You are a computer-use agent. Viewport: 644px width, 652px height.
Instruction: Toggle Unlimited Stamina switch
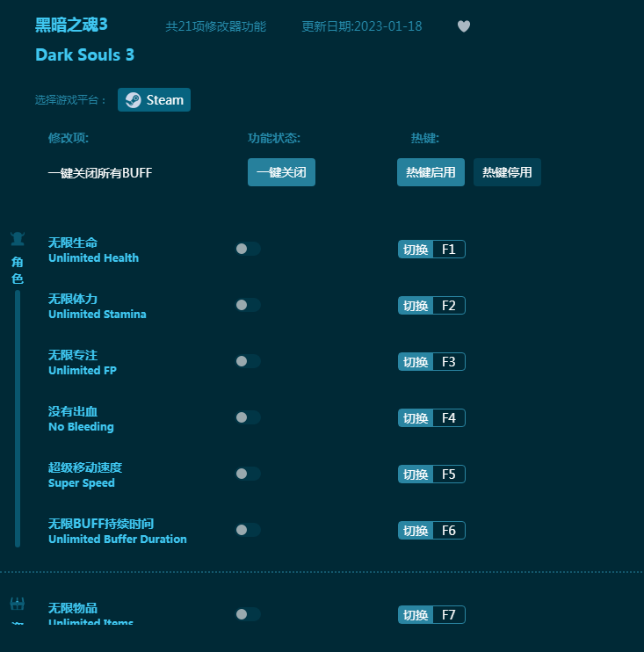click(248, 305)
